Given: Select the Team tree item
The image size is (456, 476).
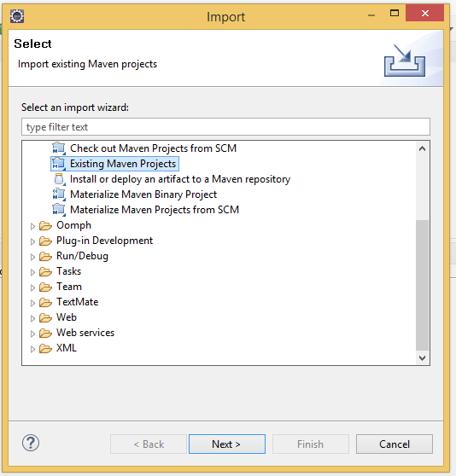Looking at the screenshot, I should tap(69, 287).
